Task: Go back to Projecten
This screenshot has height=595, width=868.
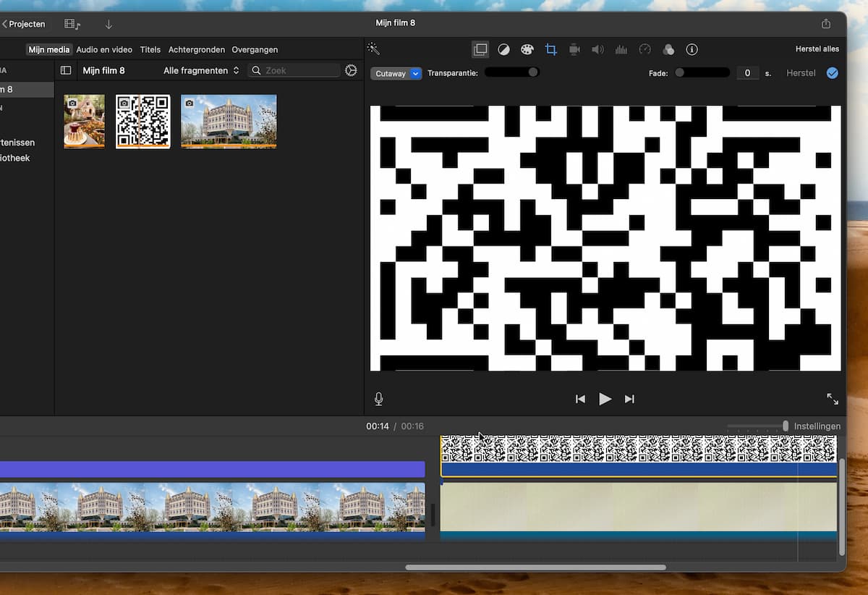Action: (x=24, y=24)
